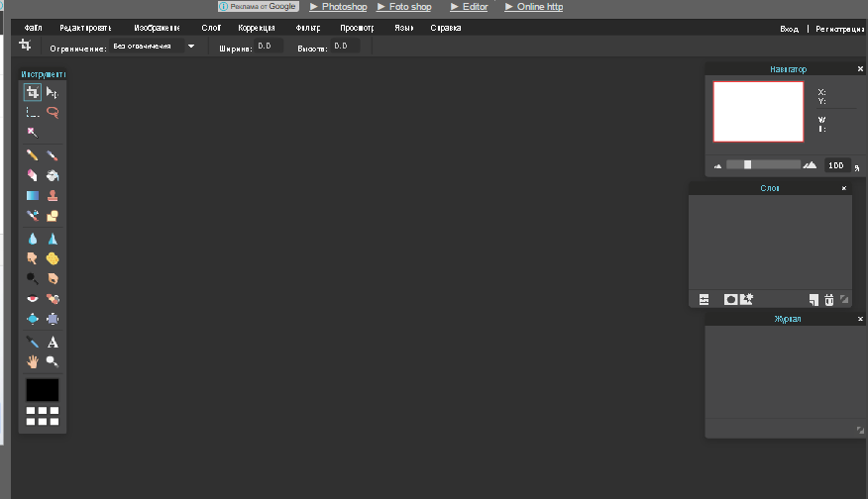This screenshot has height=499, width=868.
Task: Activate the Paint Bucket tool
Action: (53, 175)
